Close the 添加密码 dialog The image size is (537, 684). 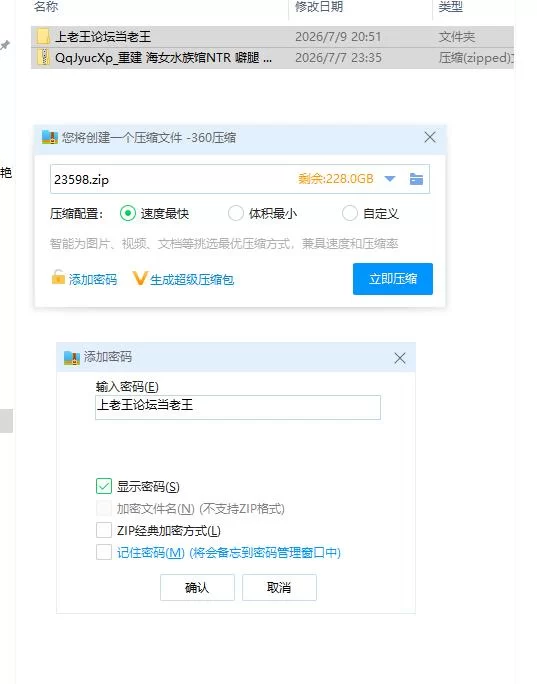click(x=400, y=358)
